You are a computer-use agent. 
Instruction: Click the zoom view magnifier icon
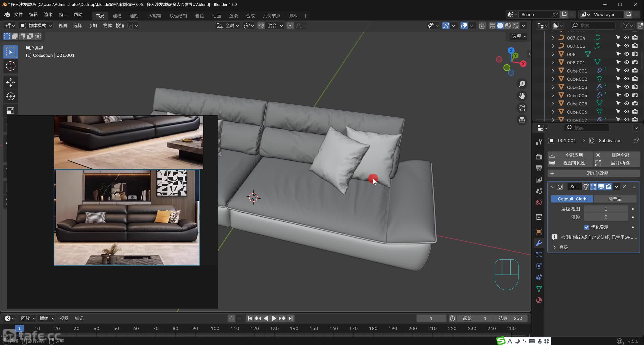click(522, 84)
